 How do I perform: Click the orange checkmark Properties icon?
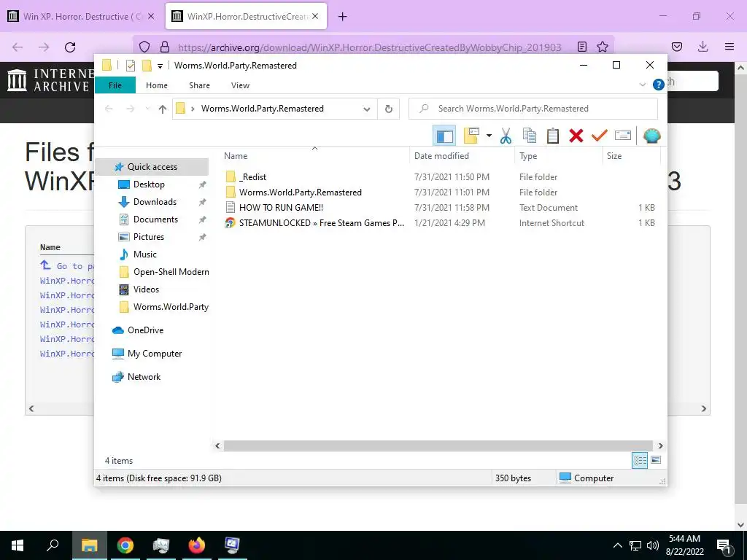click(600, 136)
